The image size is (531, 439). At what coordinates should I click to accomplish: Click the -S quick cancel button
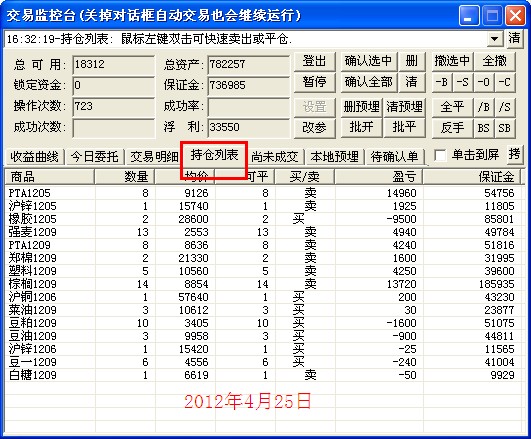(463, 82)
